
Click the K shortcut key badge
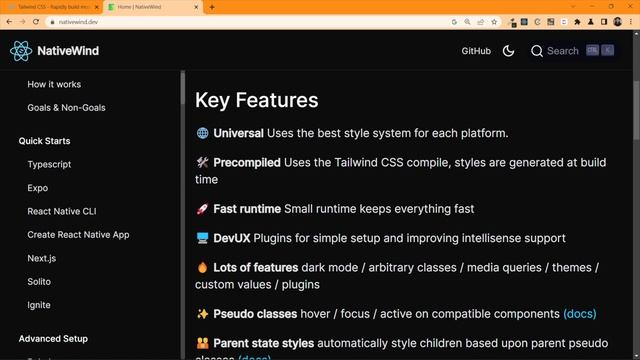607,50
